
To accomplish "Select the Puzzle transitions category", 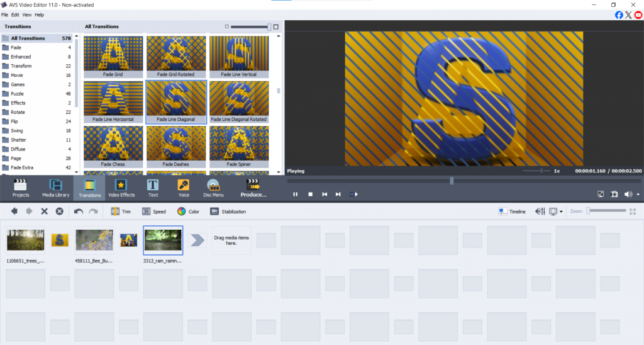I will pyautogui.click(x=18, y=94).
